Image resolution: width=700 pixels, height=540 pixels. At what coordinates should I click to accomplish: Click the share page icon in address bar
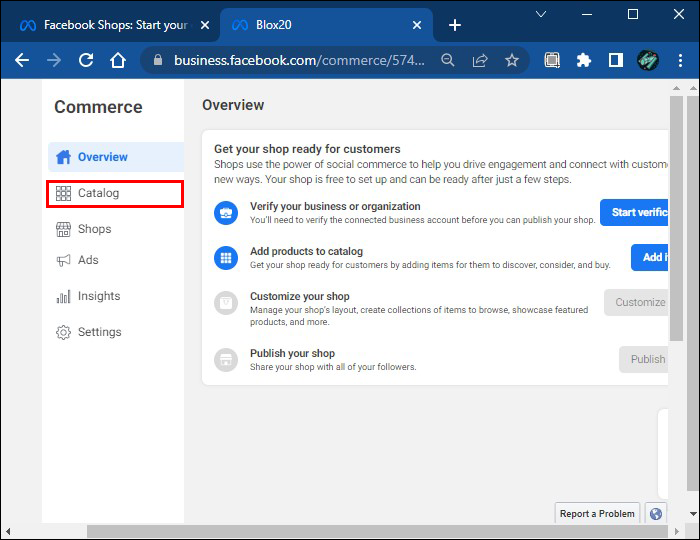(x=480, y=60)
